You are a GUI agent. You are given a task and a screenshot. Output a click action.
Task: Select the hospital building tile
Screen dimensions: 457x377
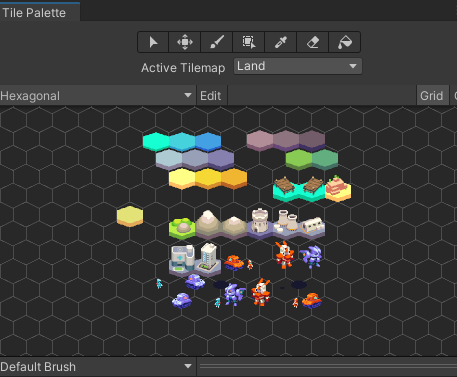pos(182,260)
